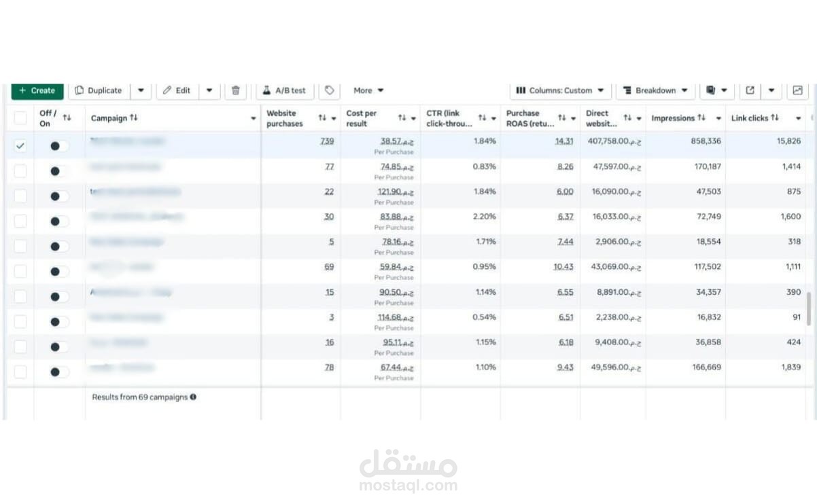The image size is (817, 504).
Task: Sort by Link clicks column
Action: point(775,118)
